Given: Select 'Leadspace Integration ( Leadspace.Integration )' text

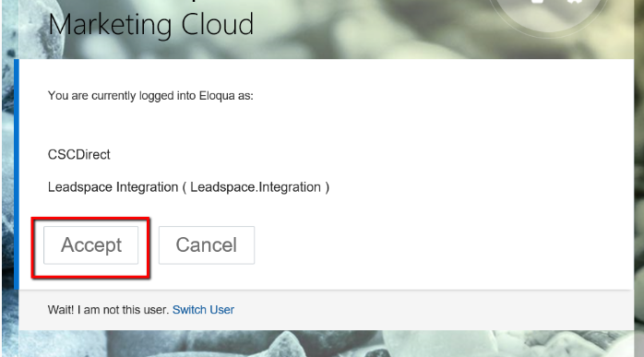Looking at the screenshot, I should click(188, 187).
